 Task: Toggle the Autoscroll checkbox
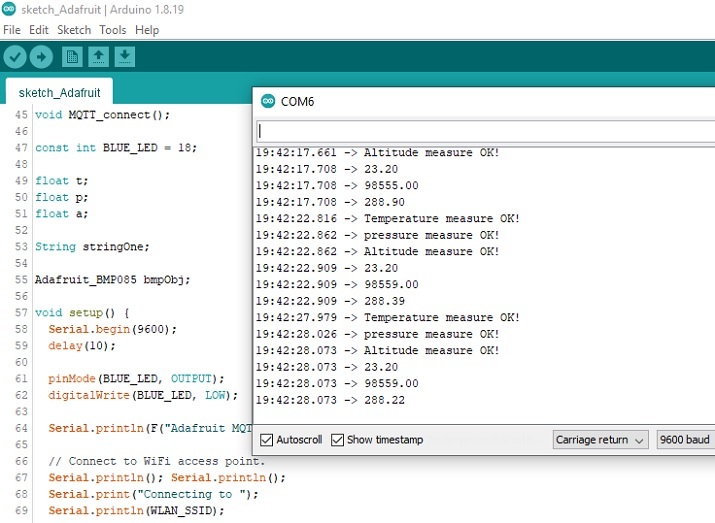point(266,440)
